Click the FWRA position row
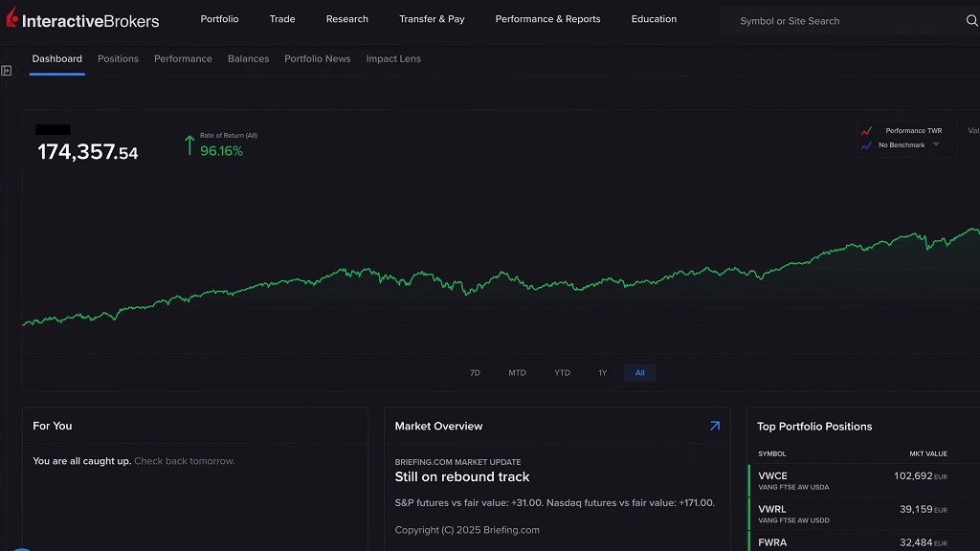The image size is (980, 551). pyautogui.click(x=863, y=541)
